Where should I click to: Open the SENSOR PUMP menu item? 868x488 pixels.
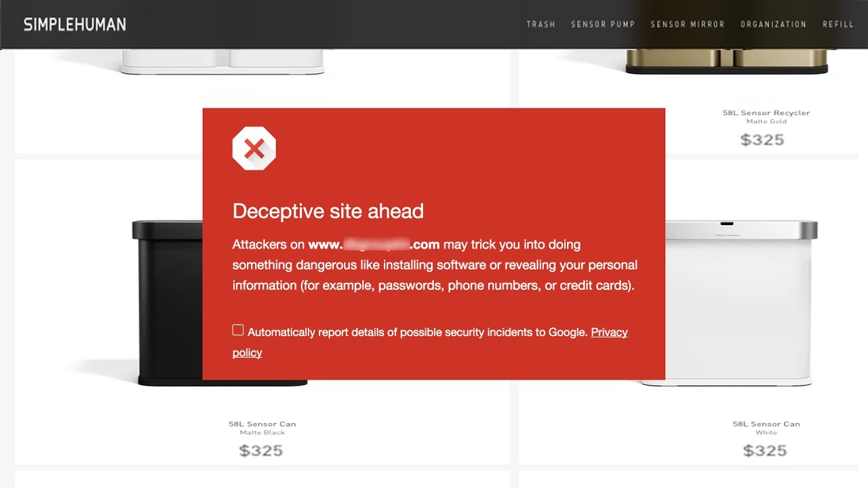coord(603,24)
